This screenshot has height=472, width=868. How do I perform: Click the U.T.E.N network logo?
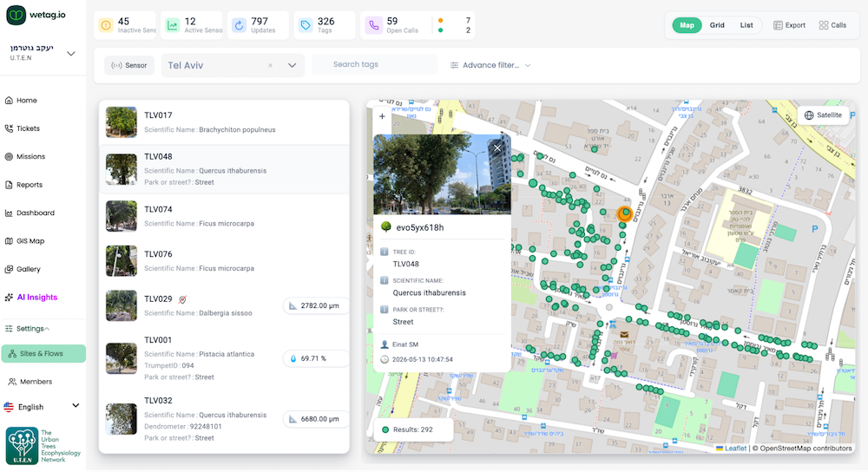[x=43, y=445]
